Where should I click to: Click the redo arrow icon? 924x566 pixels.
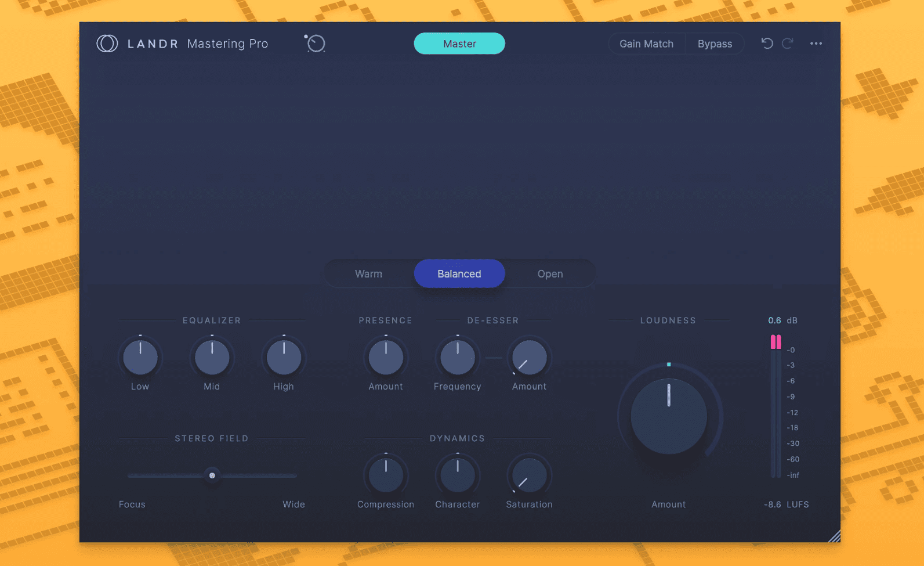pyautogui.click(x=787, y=44)
